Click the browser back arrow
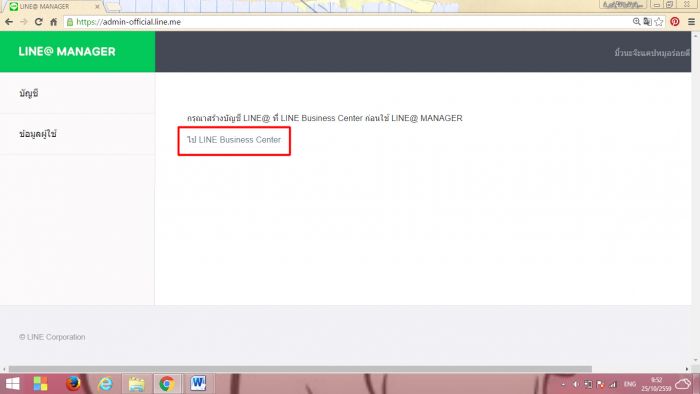 coord(9,22)
